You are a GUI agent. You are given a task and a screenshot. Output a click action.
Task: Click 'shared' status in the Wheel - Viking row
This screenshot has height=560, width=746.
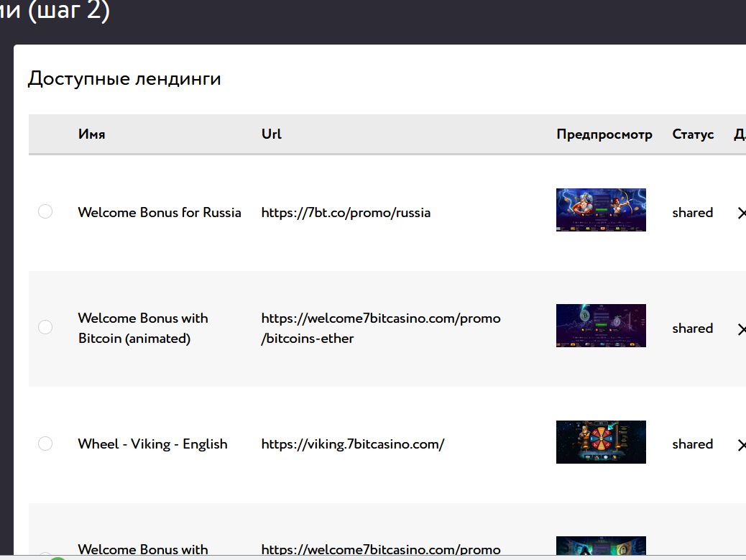pyautogui.click(x=692, y=444)
